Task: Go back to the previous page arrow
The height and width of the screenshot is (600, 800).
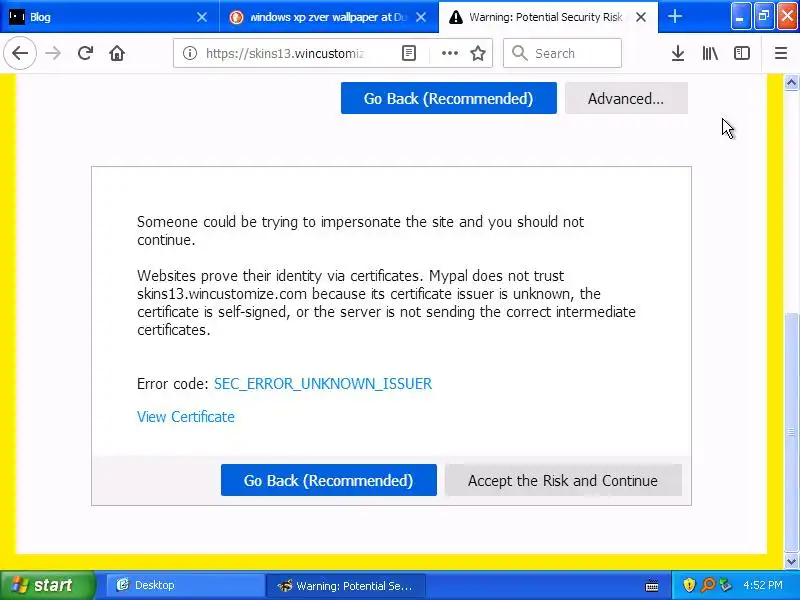Action: click(x=20, y=53)
